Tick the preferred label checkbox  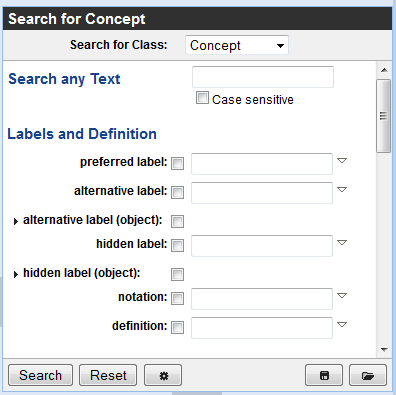pyautogui.click(x=177, y=164)
